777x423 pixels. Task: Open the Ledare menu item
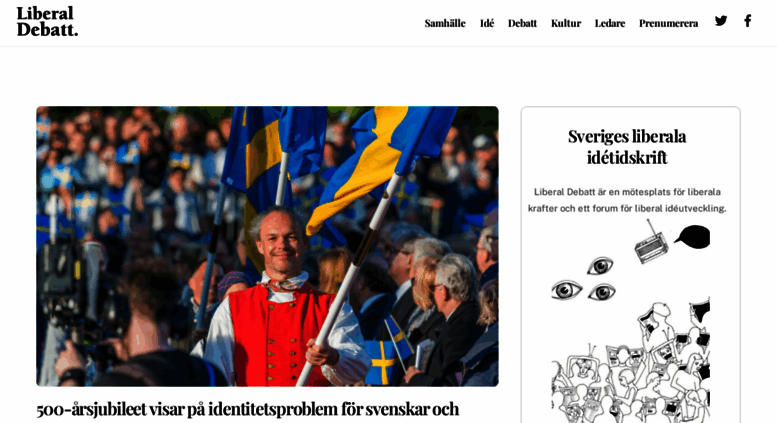610,23
